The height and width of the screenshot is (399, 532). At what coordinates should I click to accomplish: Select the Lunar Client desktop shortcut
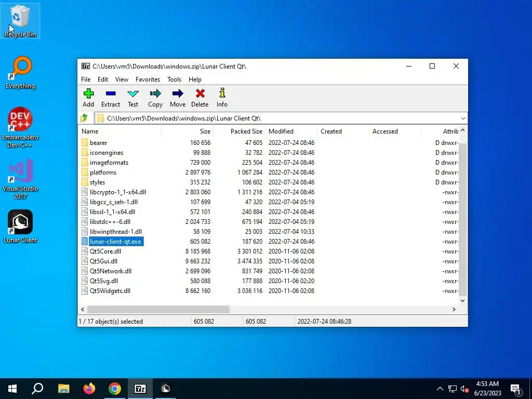point(20,227)
